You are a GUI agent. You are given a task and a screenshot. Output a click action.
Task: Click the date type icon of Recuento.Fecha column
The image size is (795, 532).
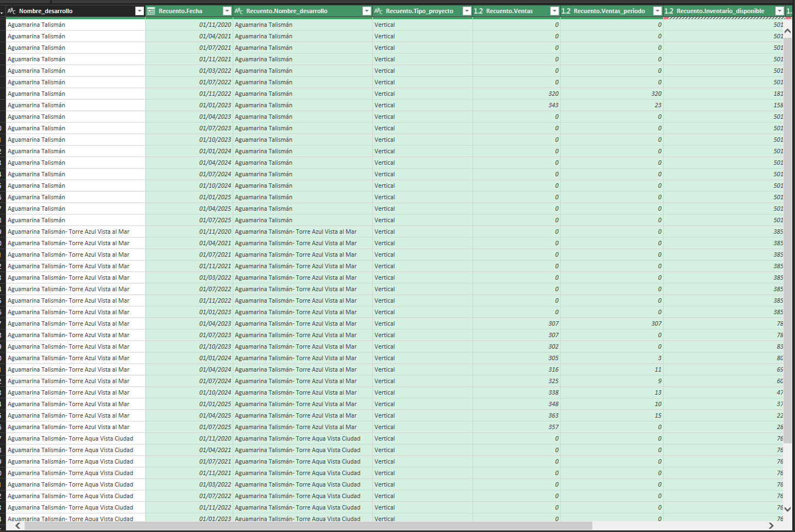[151, 11]
